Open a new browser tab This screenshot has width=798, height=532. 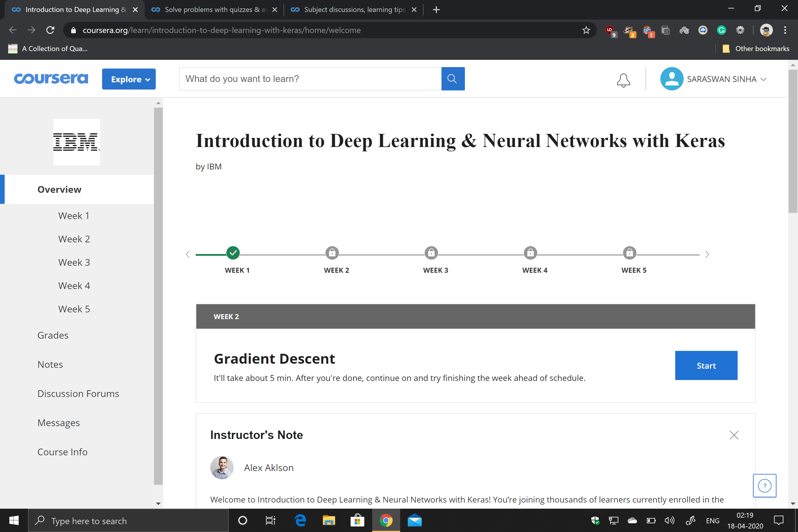coord(436,10)
